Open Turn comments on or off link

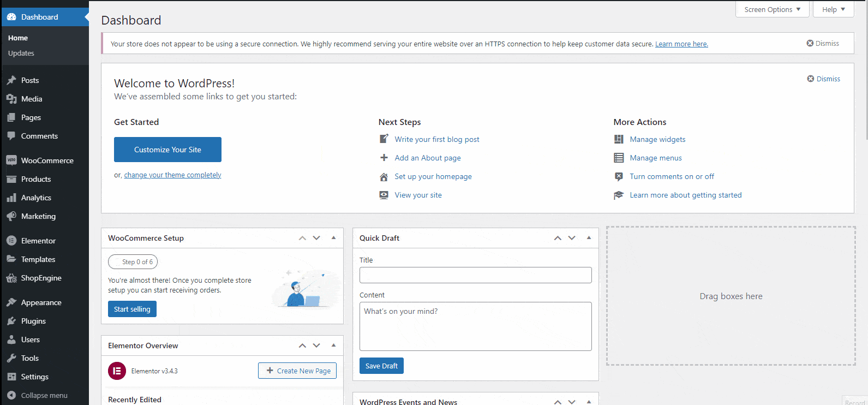(672, 176)
